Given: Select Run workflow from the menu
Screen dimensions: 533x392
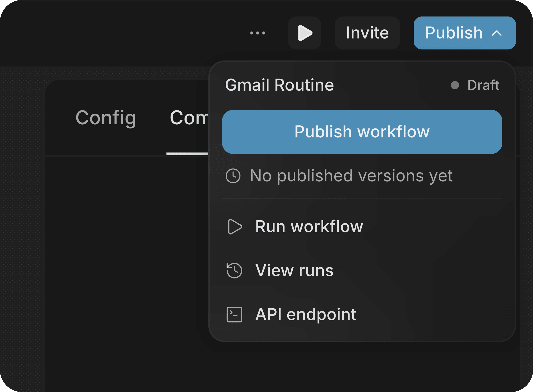Looking at the screenshot, I should click(x=362, y=227).
